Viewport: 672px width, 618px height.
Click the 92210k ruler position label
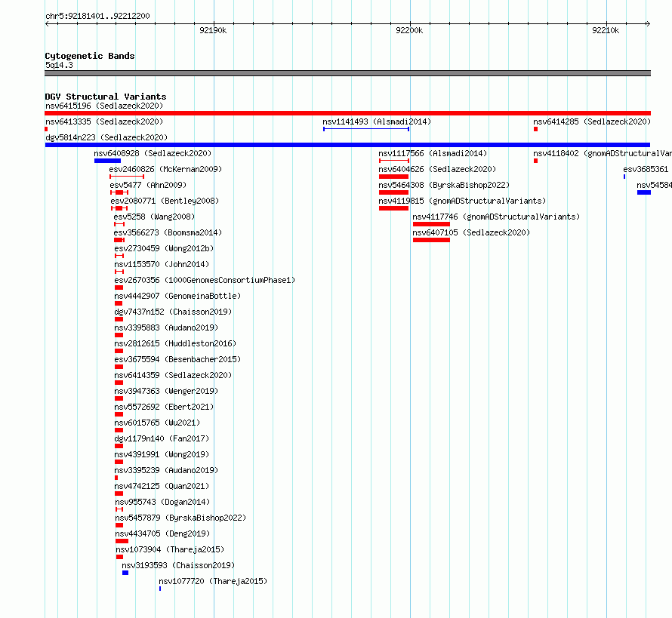(606, 30)
